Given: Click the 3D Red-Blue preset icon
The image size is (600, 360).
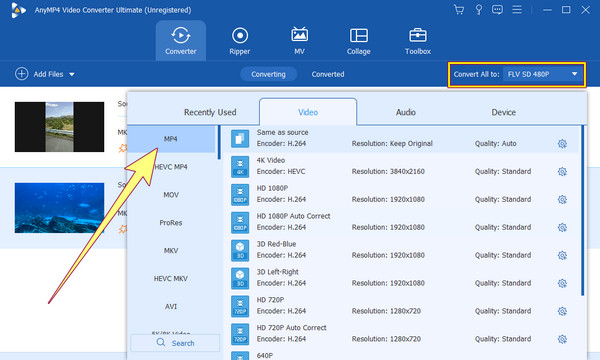Looking at the screenshot, I should point(240,250).
